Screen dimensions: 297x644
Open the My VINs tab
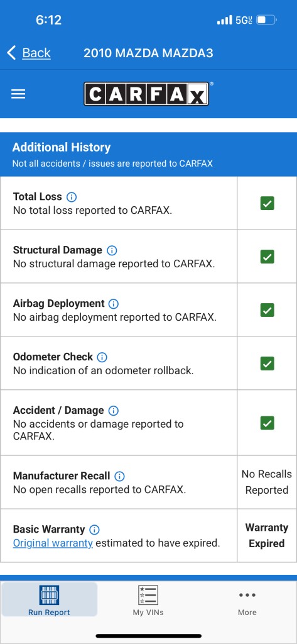(x=148, y=599)
